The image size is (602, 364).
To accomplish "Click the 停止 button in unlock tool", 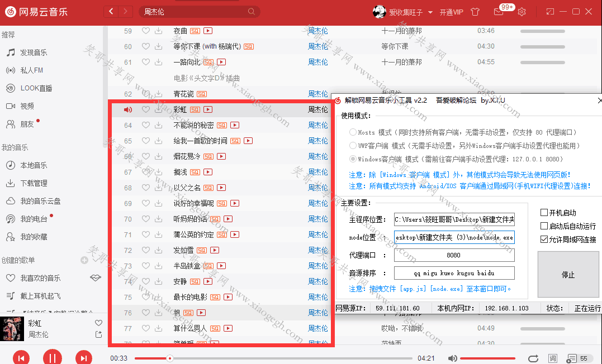I will (x=568, y=275).
